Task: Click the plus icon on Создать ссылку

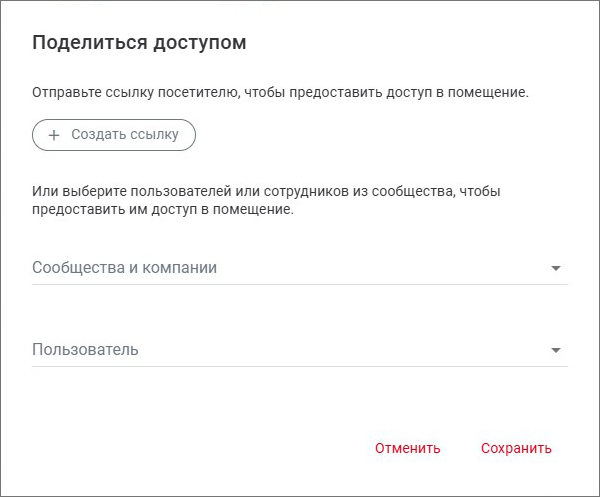Action: coord(54,135)
